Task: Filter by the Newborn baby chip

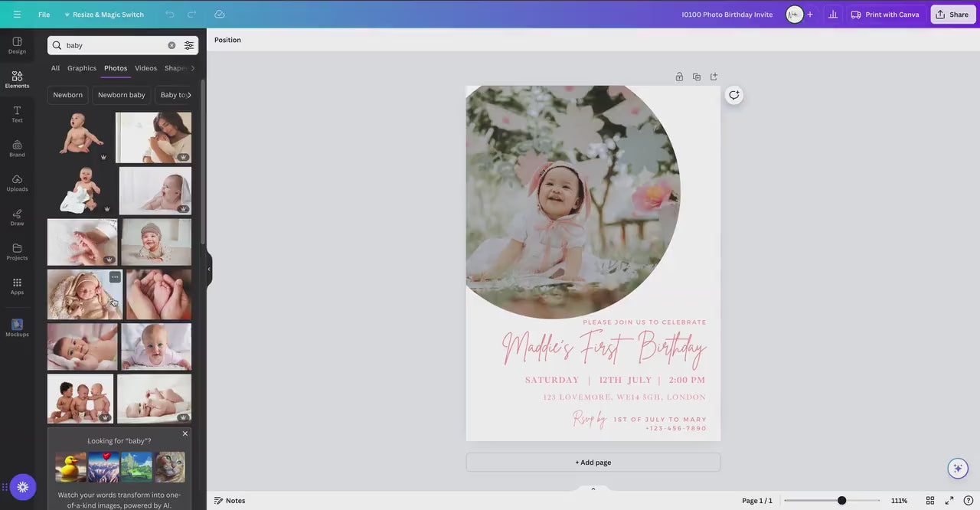Action: (x=122, y=95)
